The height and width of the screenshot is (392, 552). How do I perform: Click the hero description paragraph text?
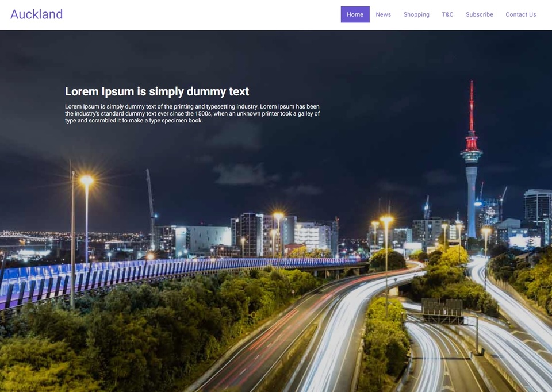pyautogui.click(x=192, y=113)
